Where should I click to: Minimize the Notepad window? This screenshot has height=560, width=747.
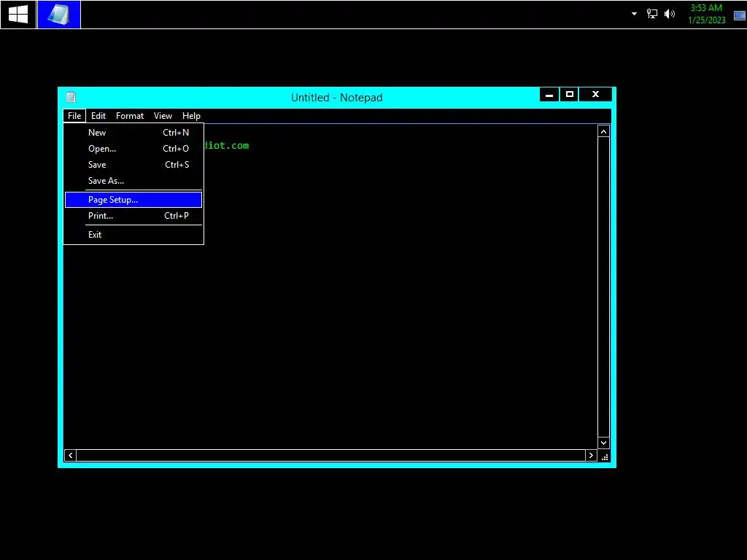pos(549,95)
